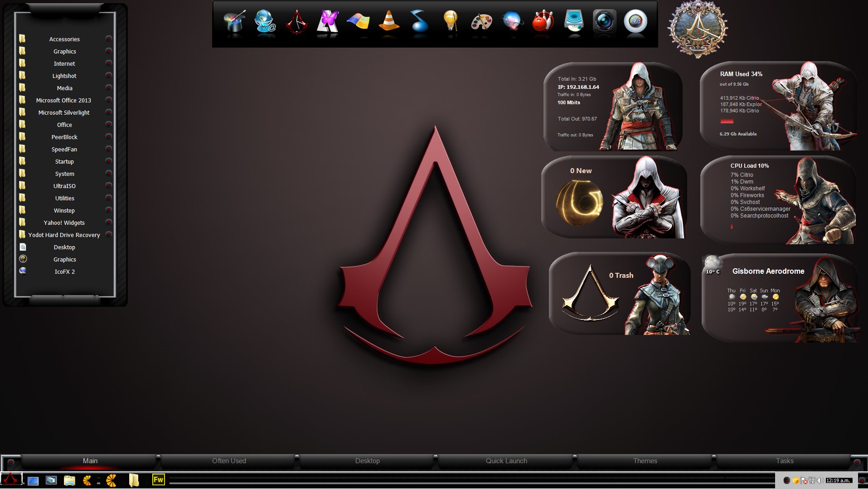Open the Quick Launch tab

[x=506, y=461]
